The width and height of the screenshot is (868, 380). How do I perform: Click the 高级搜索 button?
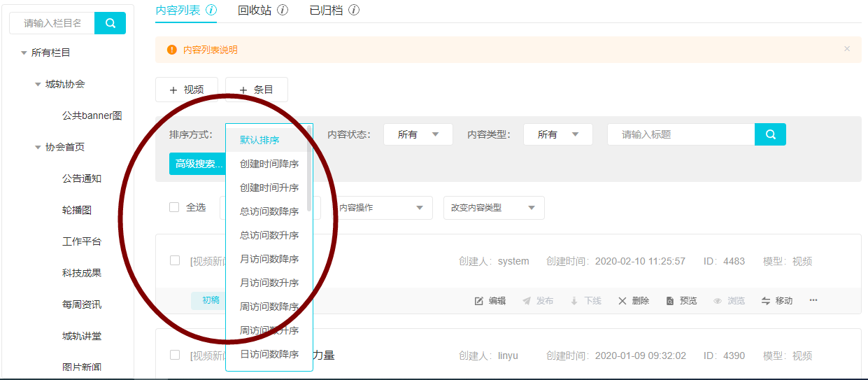(x=197, y=164)
